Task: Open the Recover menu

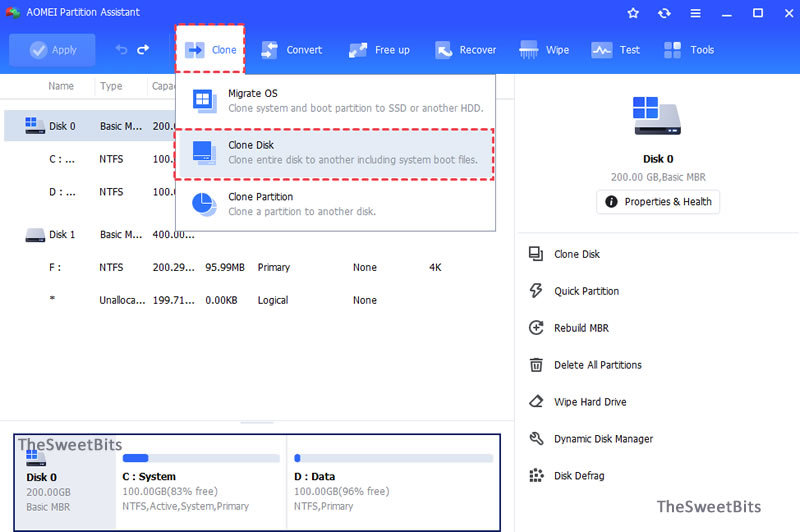Action: [465, 50]
